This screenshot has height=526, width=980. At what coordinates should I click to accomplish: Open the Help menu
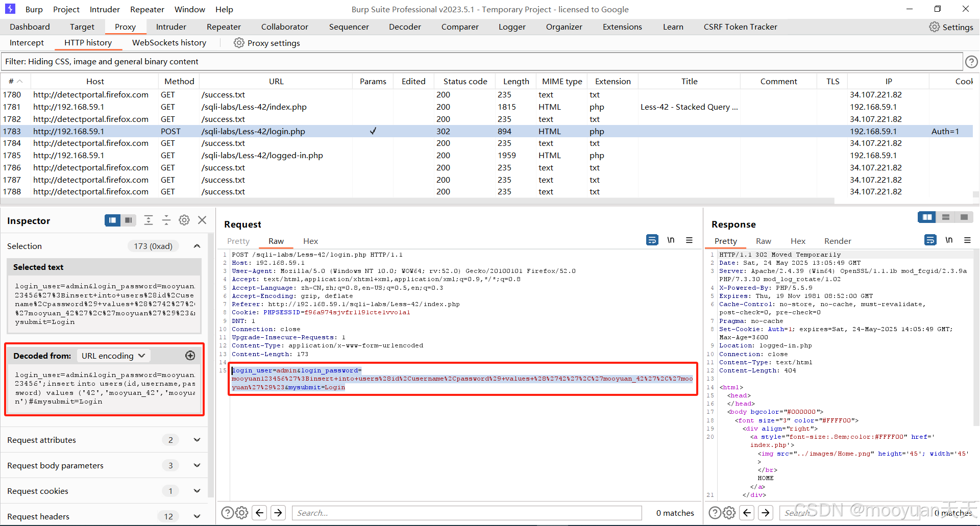coord(224,9)
